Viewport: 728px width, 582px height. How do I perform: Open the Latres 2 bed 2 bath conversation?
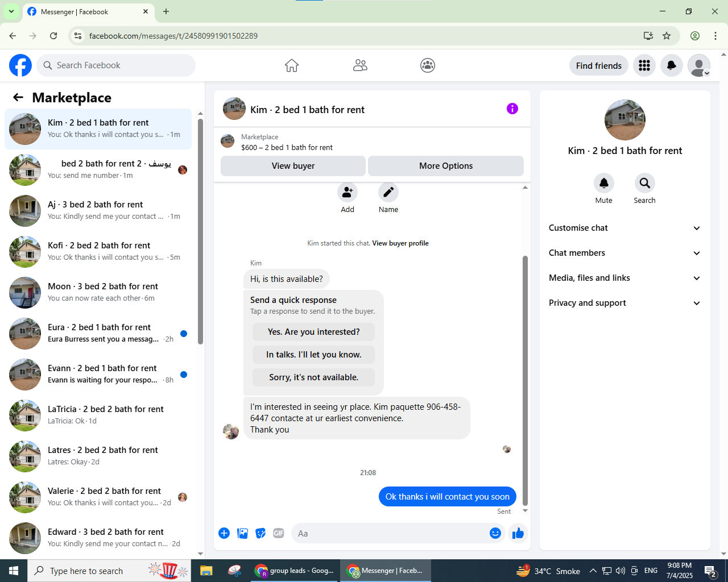[98, 456]
